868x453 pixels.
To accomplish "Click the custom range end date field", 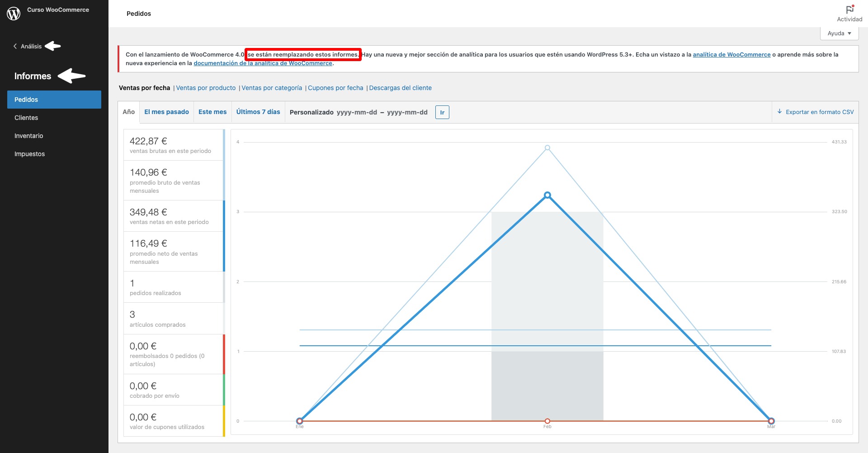I will [407, 112].
